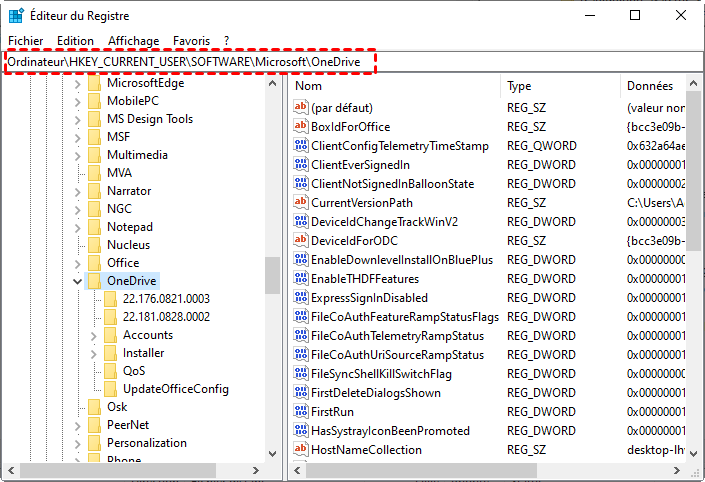Click the values pane scroll right arrow
Image resolution: width=705 pixels, height=482 pixels.
click(x=677, y=470)
